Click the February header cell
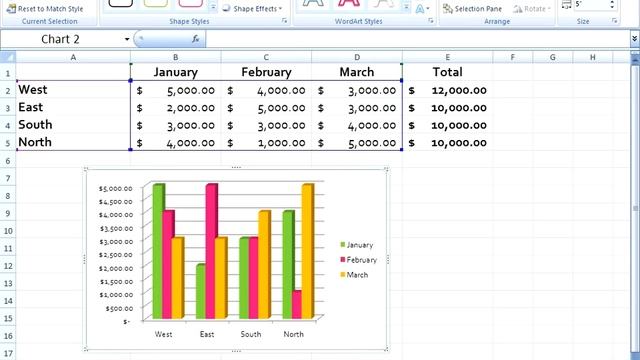 pyautogui.click(x=266, y=72)
